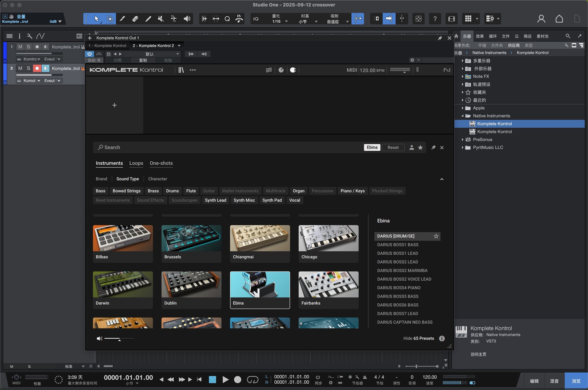Select the Eraser tool
The image size is (588, 390).
(x=135, y=19)
